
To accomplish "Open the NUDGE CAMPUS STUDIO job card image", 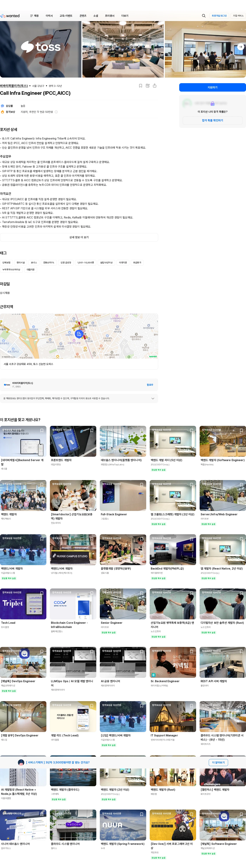I will [x=73, y=550].
